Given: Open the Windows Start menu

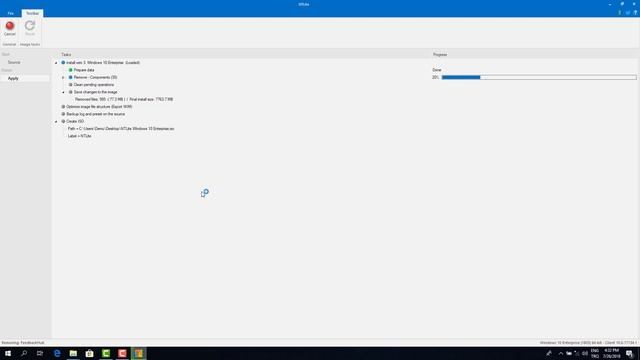Looking at the screenshot, I should pyautogui.click(x=8, y=353).
